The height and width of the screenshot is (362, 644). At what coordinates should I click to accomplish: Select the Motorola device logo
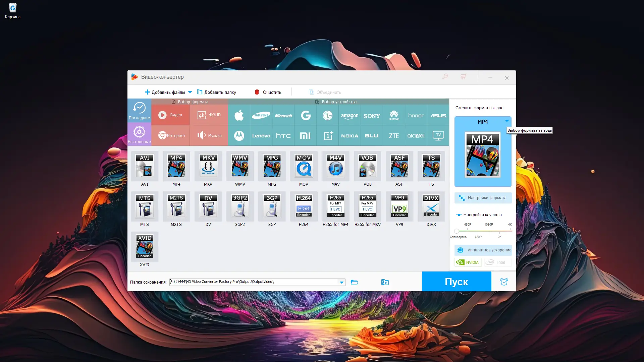pos(239,136)
